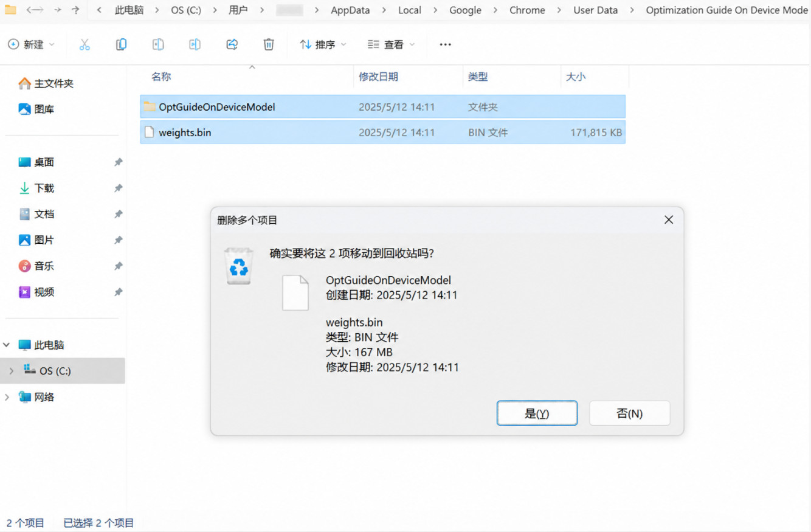The image size is (811, 532).
Task: Select the OptGuideOnDeviceModel folder row
Action: 382,107
